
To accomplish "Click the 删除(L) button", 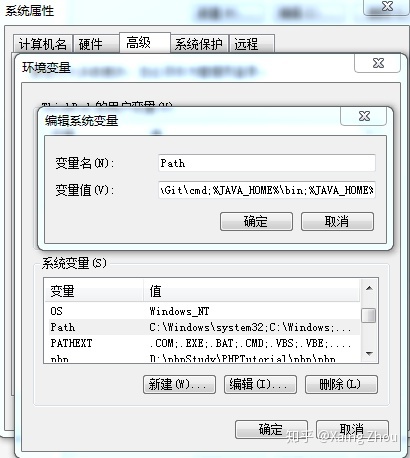I will [341, 385].
